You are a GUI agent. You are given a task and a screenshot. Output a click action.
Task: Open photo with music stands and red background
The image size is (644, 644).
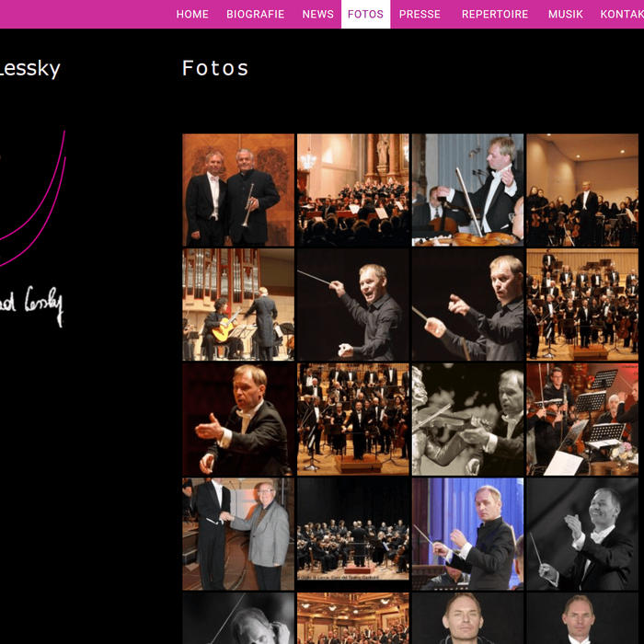point(582,419)
